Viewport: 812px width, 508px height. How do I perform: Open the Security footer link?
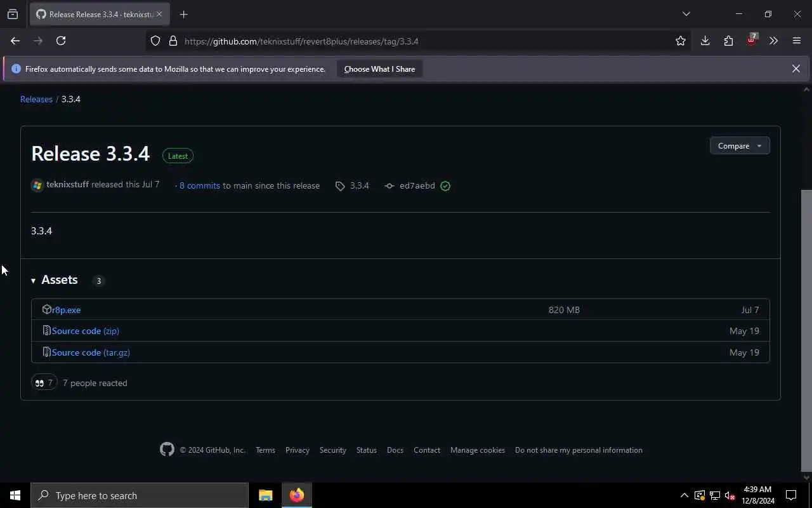click(333, 450)
